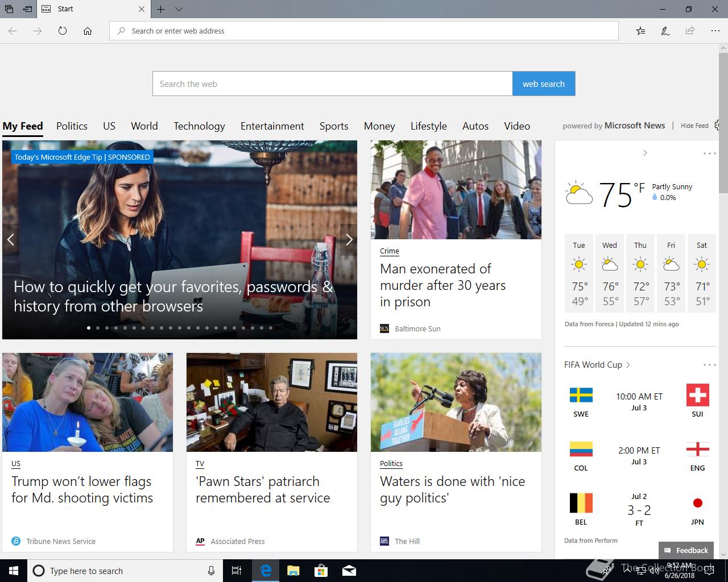
Task: Open the BEL 3-2 JPN result
Action: click(639, 509)
